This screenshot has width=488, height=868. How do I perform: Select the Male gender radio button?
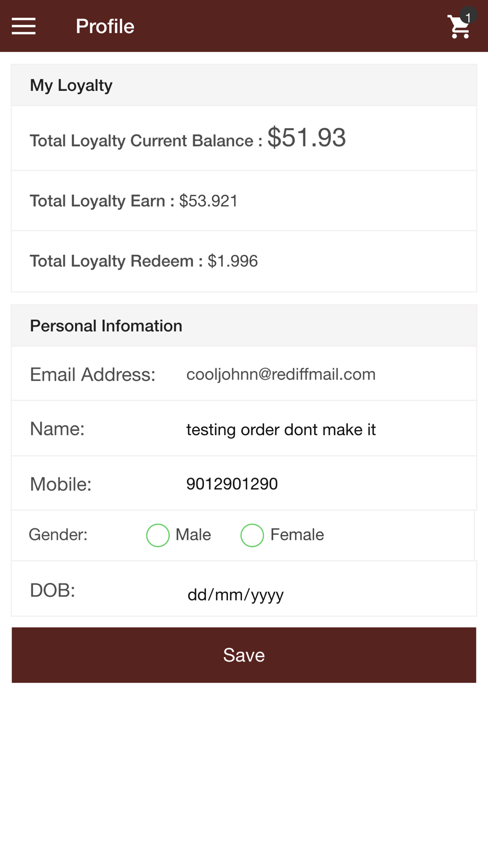[x=158, y=535]
